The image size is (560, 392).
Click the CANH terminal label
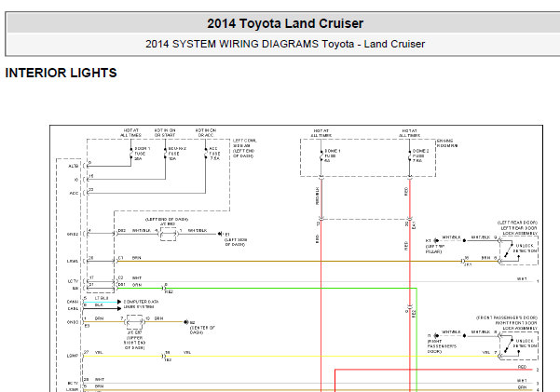73,302
